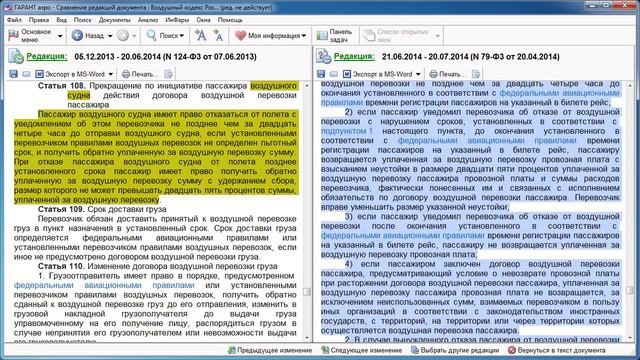Follow the подпунктом 1 link in right pane
The width and height of the screenshot is (640, 360).
(x=347, y=131)
